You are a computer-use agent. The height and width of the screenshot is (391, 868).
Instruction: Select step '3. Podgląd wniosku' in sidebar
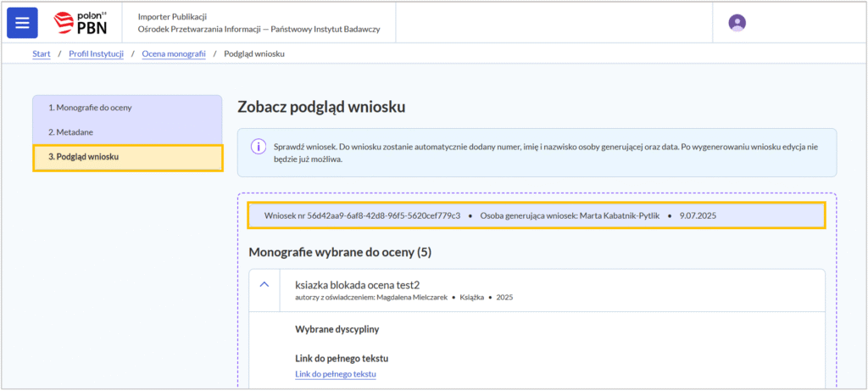pos(83,157)
